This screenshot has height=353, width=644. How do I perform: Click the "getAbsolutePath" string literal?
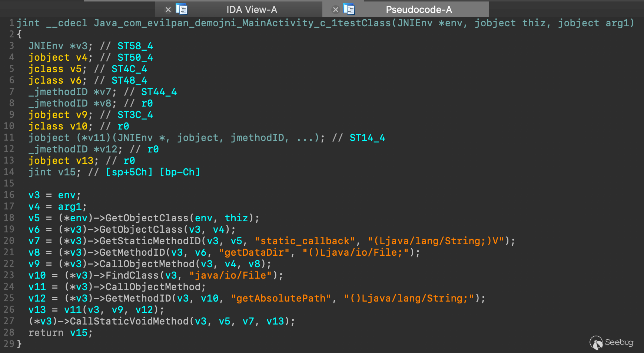tap(281, 298)
